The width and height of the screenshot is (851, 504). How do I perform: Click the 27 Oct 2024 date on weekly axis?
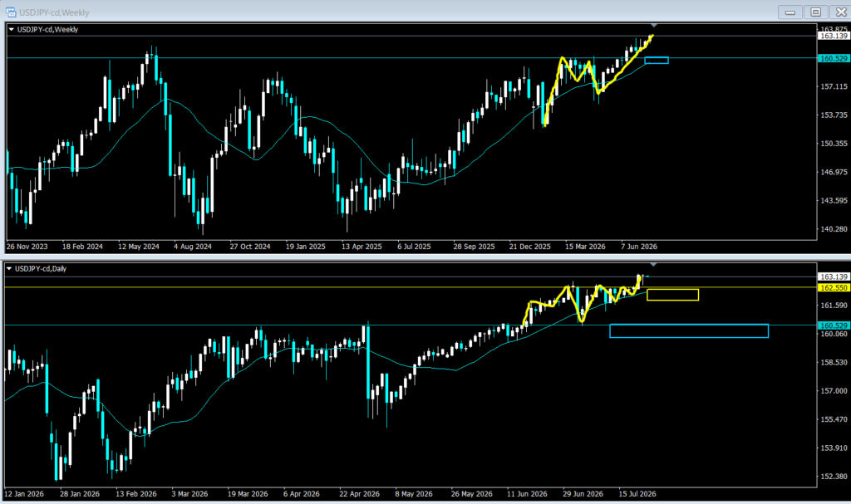click(x=250, y=247)
